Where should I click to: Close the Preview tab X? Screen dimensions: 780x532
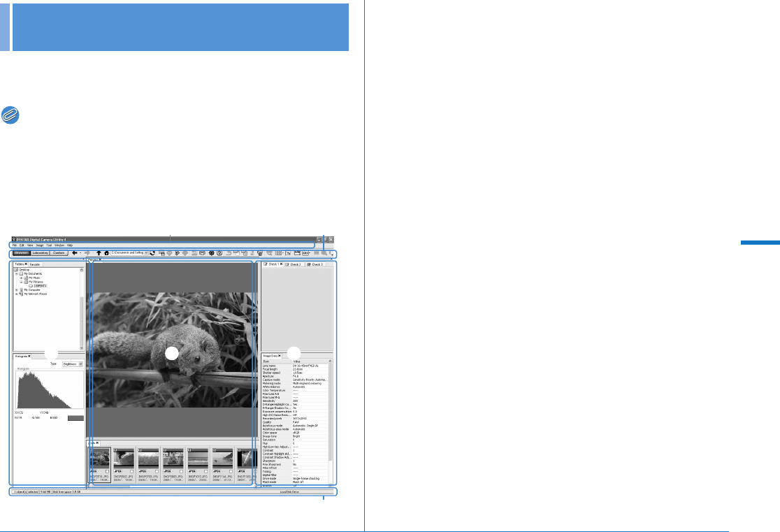[100, 260]
